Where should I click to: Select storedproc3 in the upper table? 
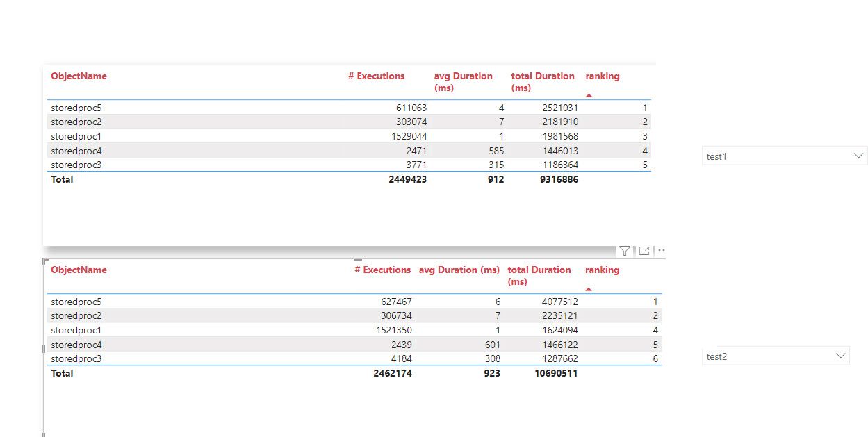tap(76, 165)
